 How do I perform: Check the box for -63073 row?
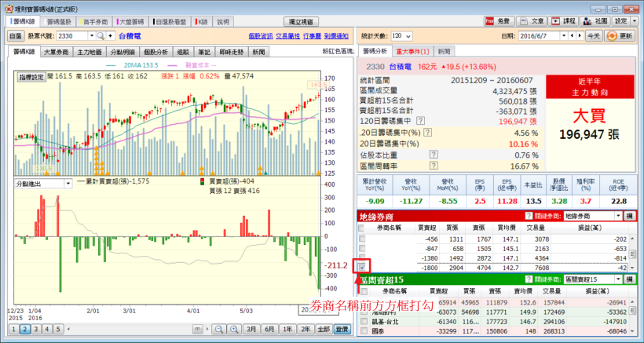tap(364, 312)
